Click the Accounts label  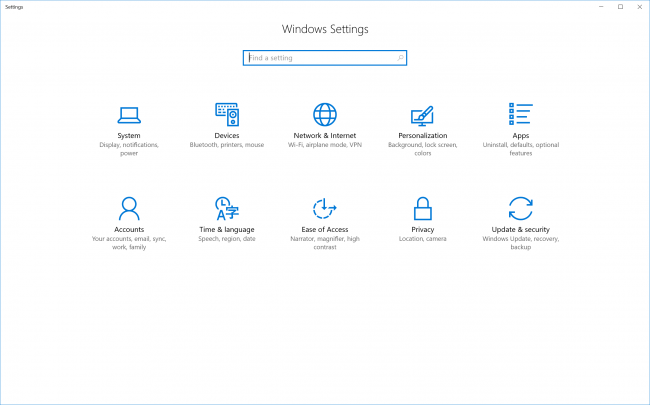coord(129,230)
